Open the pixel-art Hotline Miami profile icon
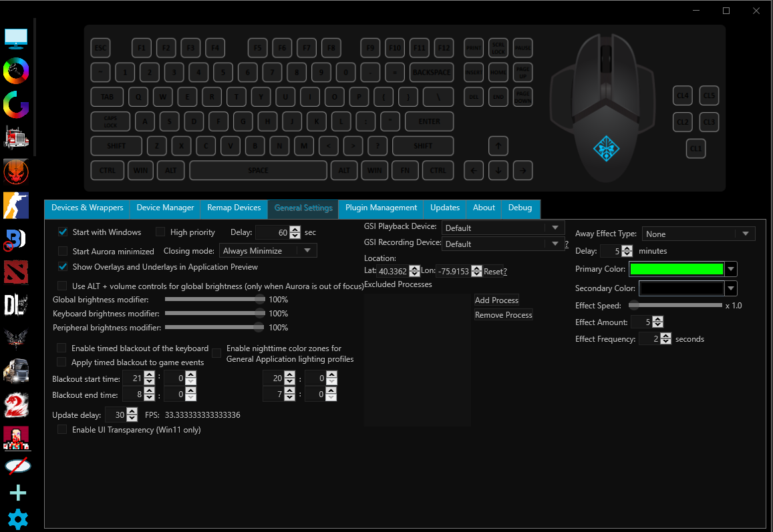The image size is (773, 532). 16,439
